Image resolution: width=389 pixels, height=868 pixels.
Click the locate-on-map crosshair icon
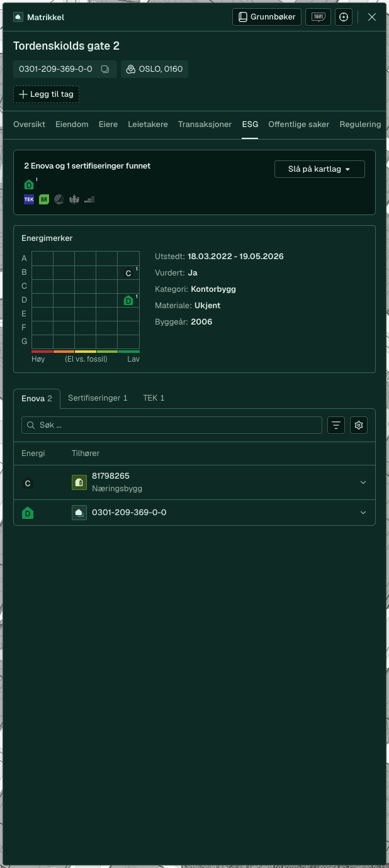click(x=343, y=17)
